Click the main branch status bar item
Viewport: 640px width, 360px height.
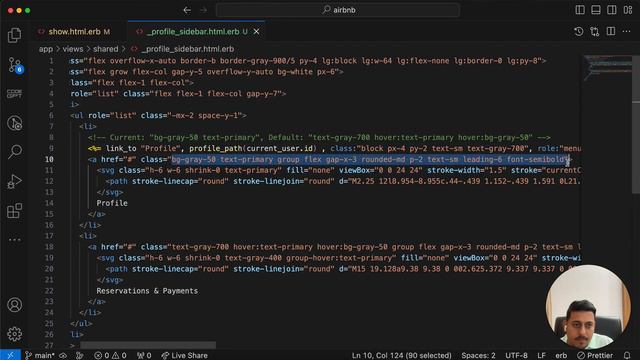coord(40,355)
